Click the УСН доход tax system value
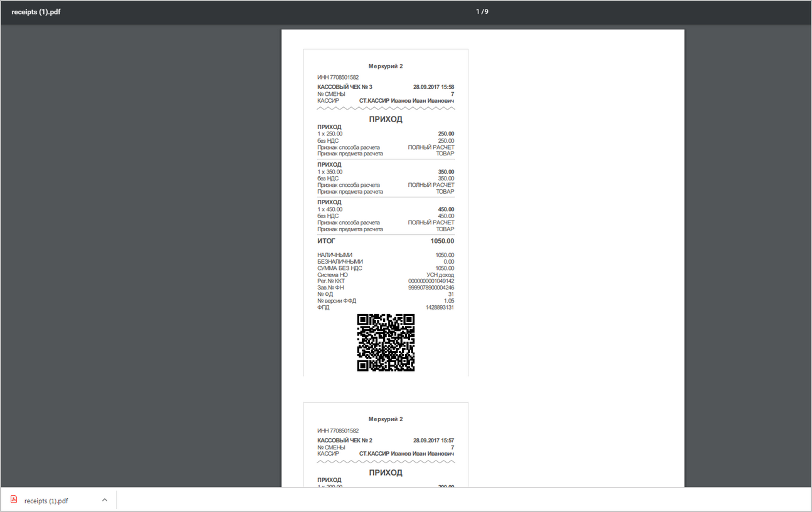Viewport: 812px width, 512px height. coord(440,275)
